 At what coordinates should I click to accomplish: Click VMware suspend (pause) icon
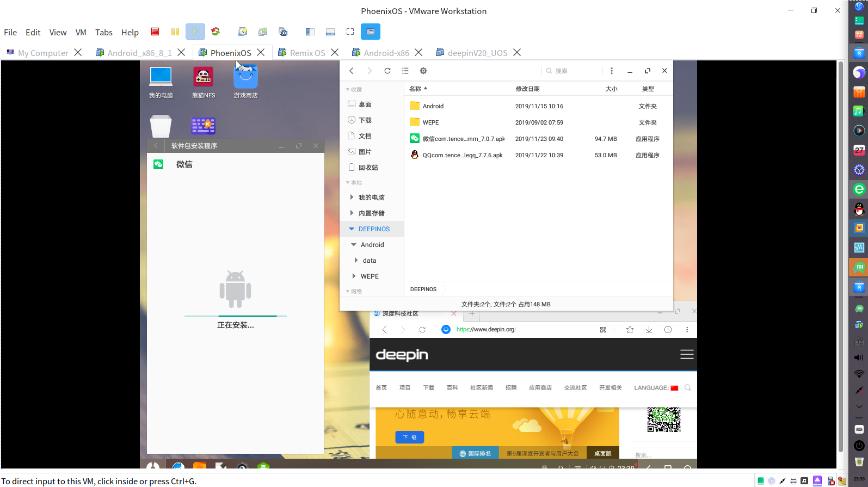coord(175,32)
